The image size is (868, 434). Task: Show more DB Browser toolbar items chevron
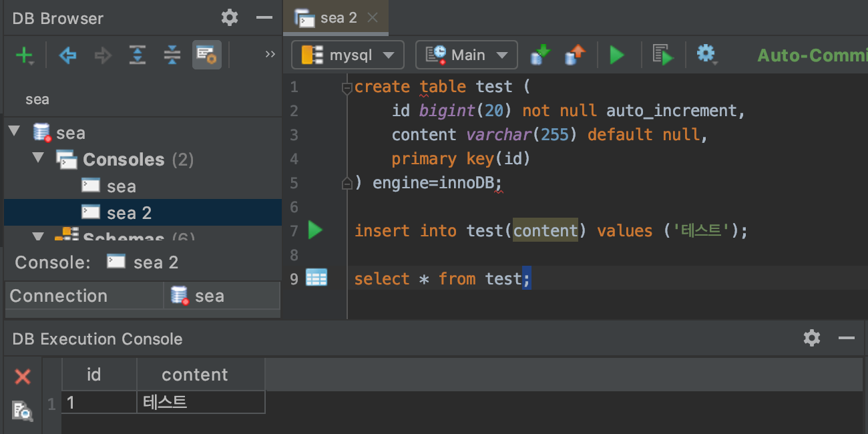click(x=270, y=55)
